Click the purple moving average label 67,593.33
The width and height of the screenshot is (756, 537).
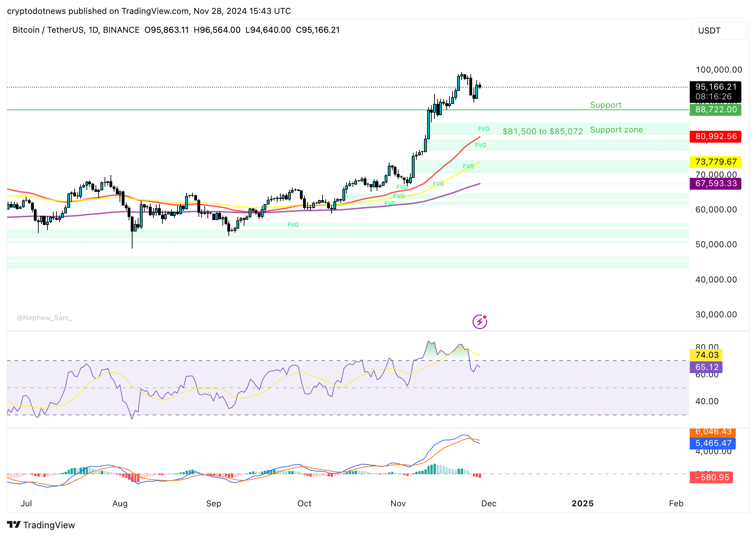pos(716,183)
